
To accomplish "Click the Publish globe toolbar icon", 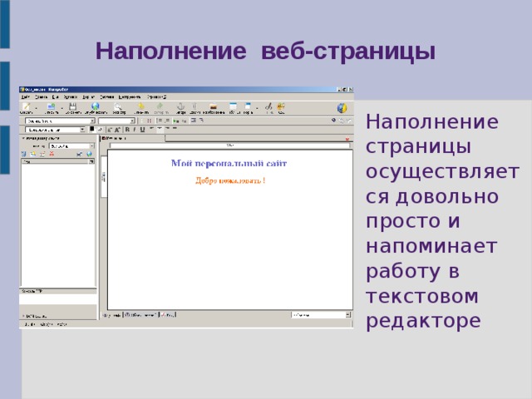I will pos(96,107).
